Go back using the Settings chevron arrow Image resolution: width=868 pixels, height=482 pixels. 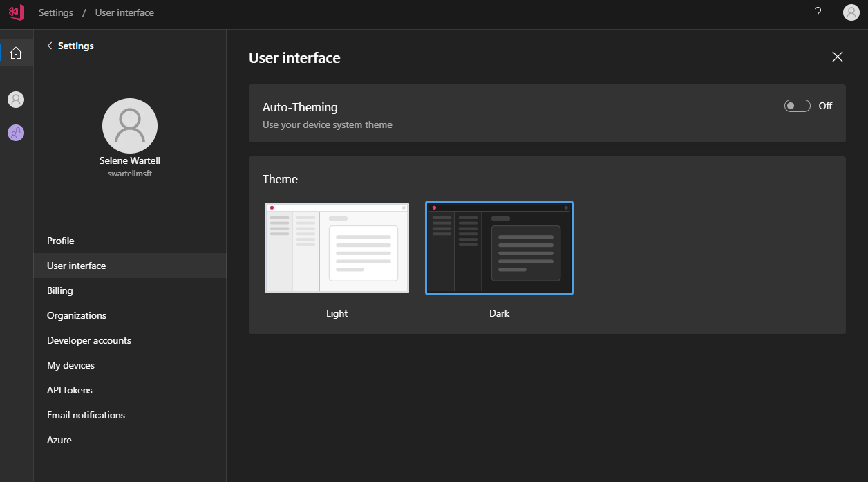click(50, 46)
